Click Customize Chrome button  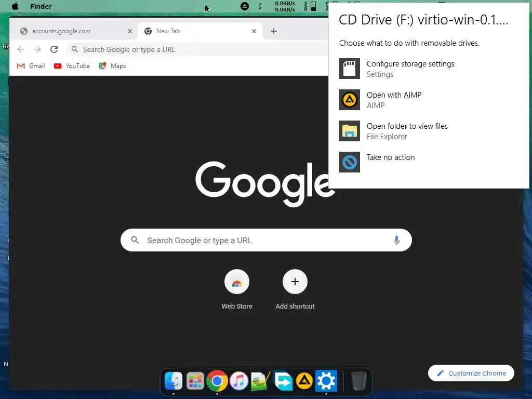point(471,373)
